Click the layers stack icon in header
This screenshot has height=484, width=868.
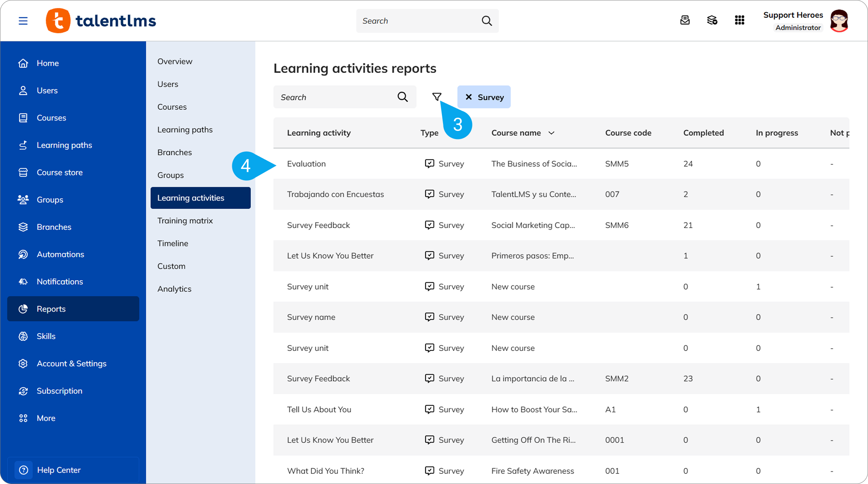click(x=712, y=20)
